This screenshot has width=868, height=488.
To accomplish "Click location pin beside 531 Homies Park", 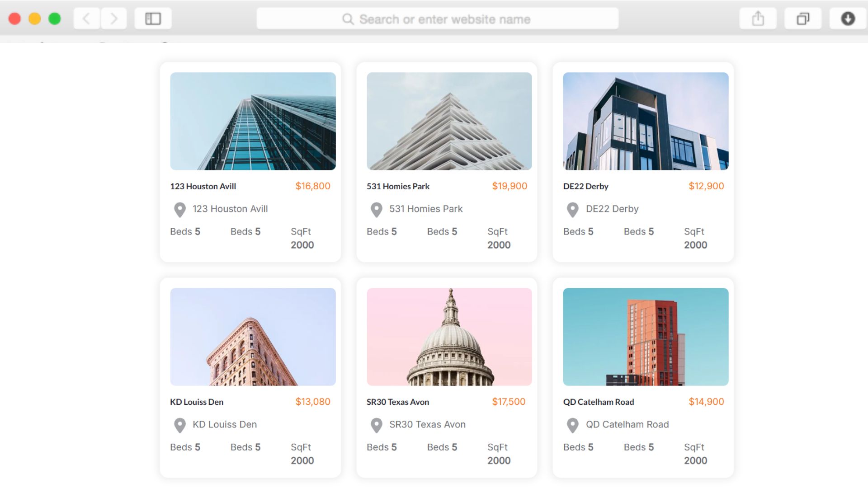I will [x=376, y=210].
